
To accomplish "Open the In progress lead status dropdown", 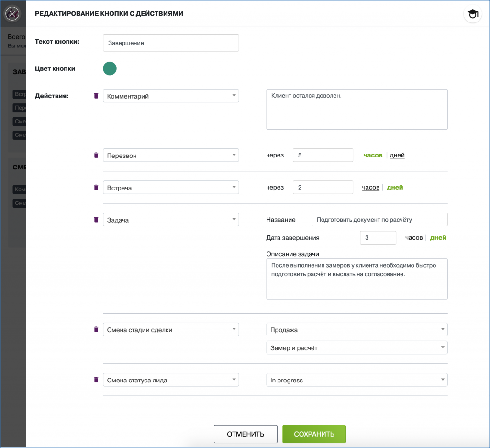I will point(356,380).
